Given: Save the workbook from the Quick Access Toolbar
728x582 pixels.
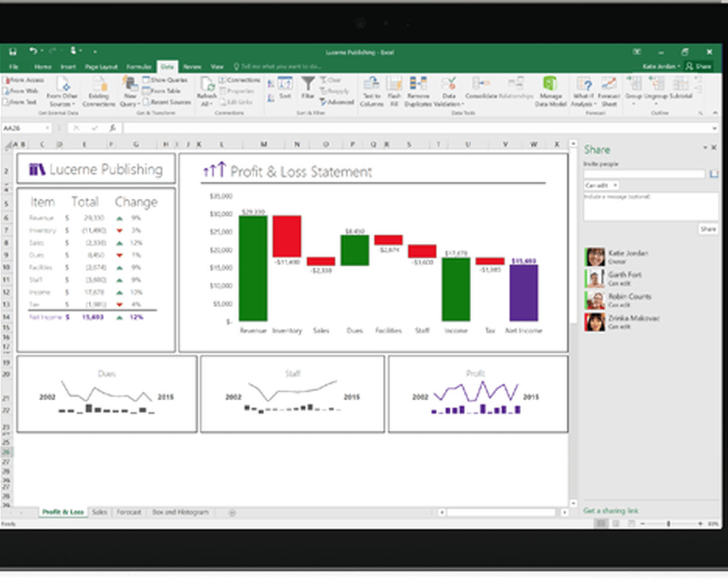Looking at the screenshot, I should tap(13, 52).
